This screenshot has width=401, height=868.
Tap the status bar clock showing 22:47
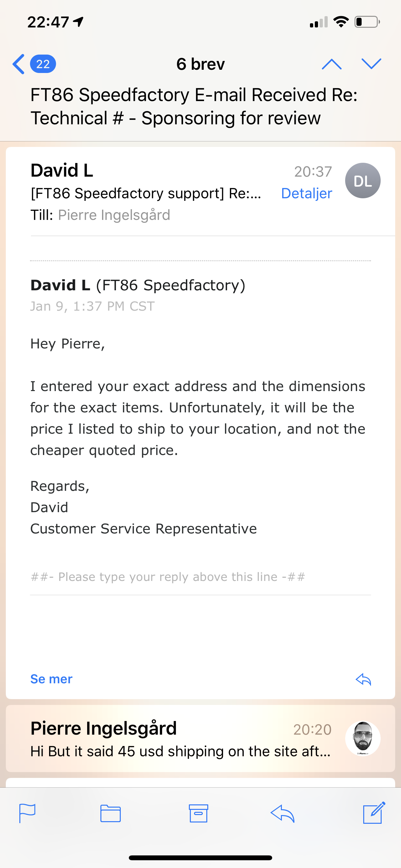[x=48, y=22]
